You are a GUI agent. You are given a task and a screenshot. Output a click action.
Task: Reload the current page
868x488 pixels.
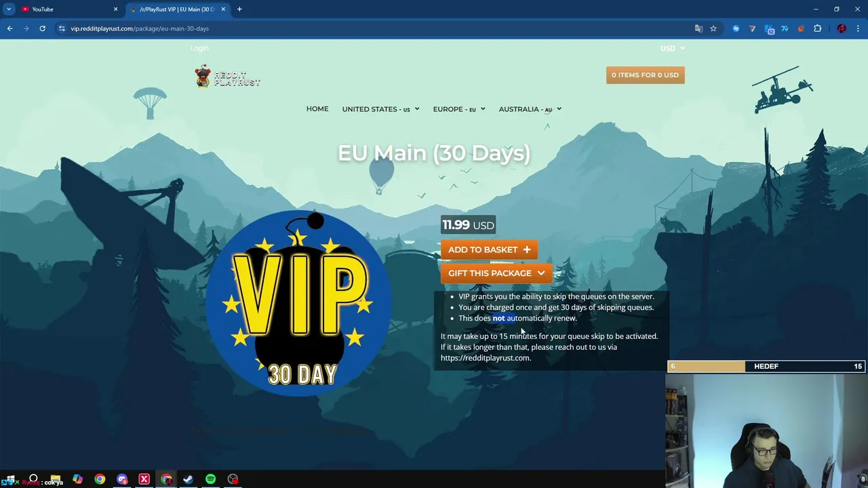tap(42, 28)
